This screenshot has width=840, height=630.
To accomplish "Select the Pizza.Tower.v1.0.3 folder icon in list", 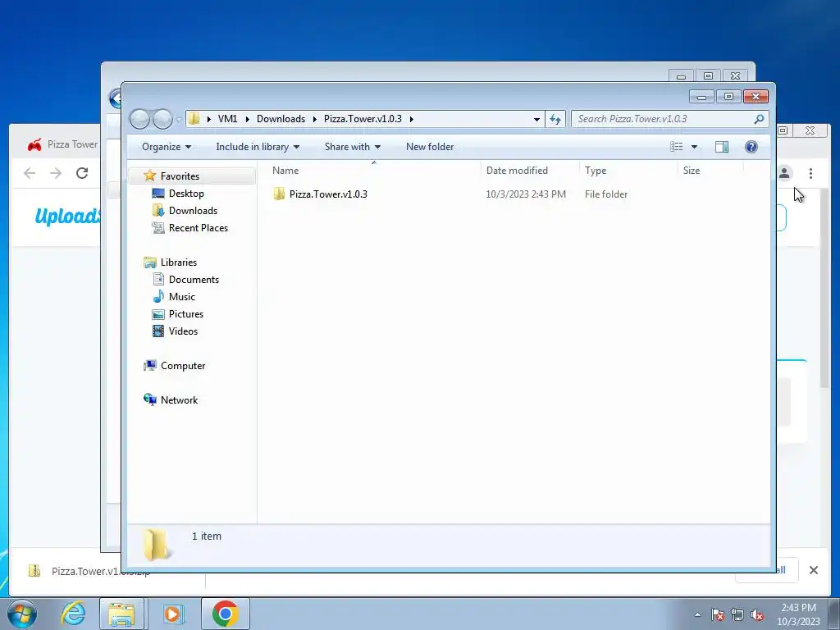I will pyautogui.click(x=279, y=194).
